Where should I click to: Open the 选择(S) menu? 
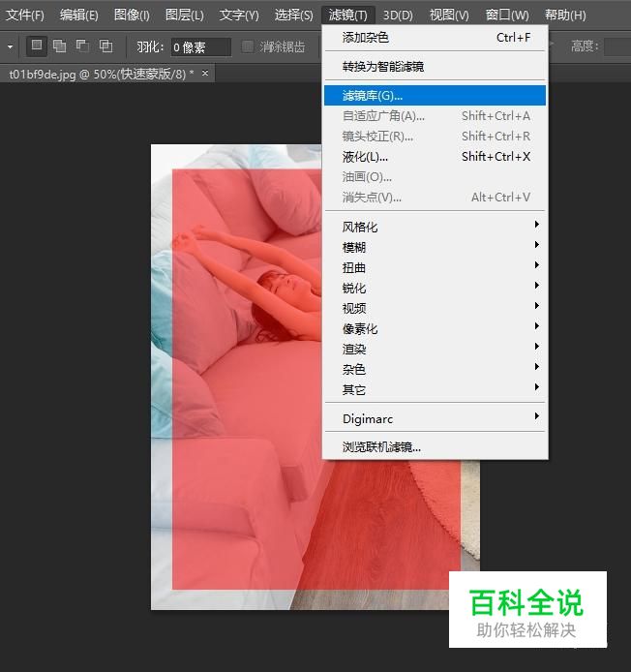click(294, 15)
